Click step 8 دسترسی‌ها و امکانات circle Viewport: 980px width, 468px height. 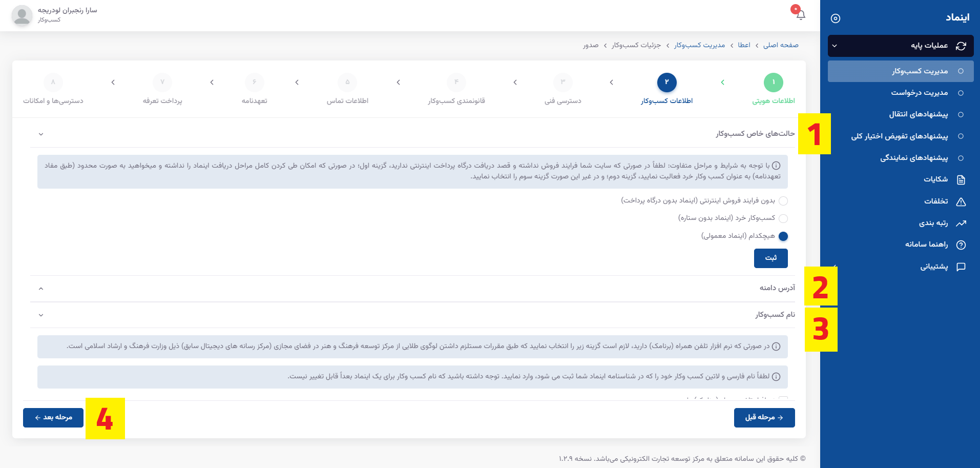pos(53,82)
